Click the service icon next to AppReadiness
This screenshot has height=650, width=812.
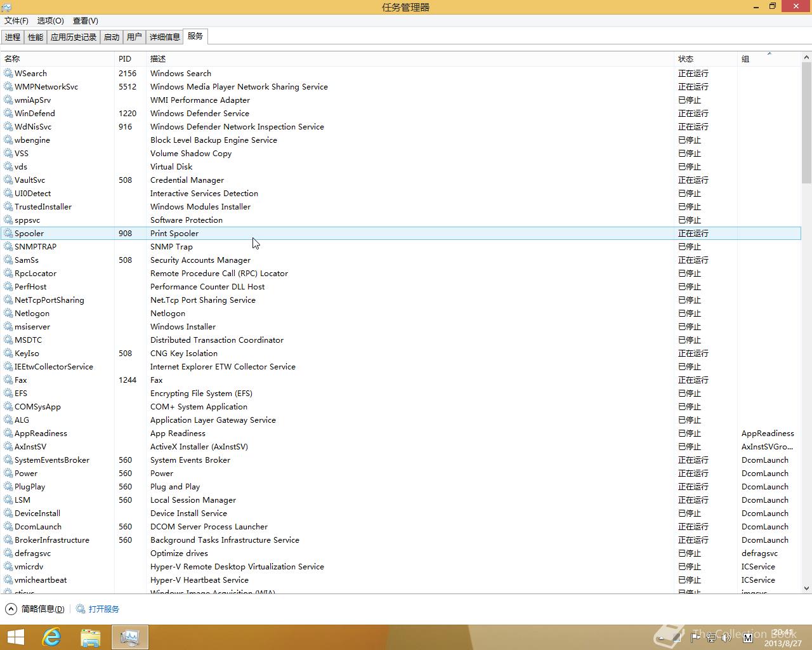click(x=8, y=434)
